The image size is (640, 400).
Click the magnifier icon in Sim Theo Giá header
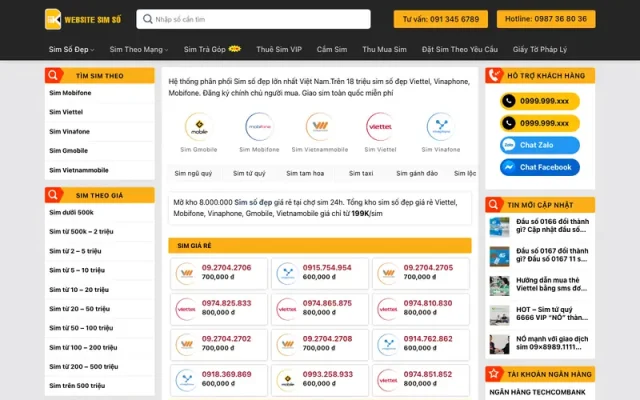[53, 195]
